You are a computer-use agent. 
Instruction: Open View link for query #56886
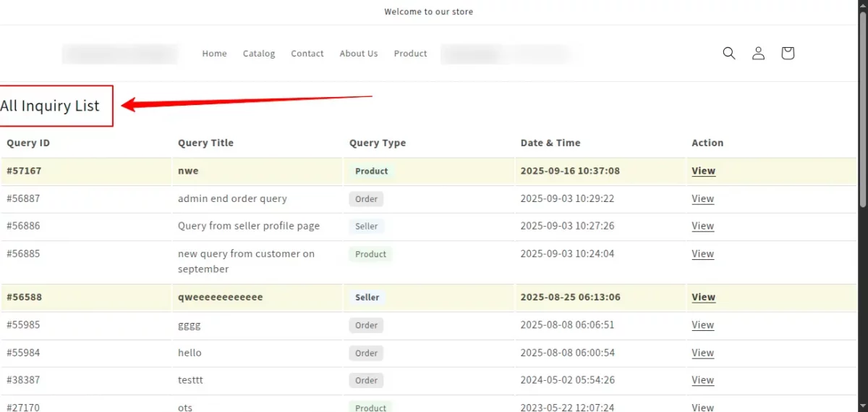(x=702, y=227)
